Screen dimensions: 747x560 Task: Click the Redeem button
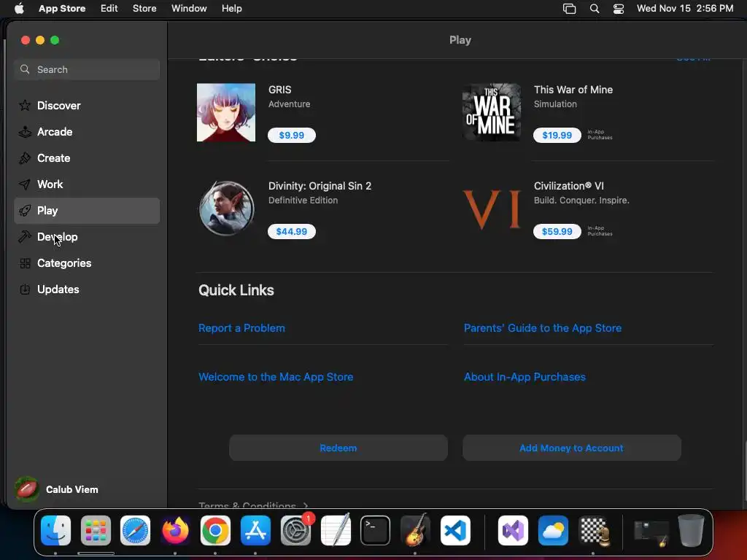click(338, 448)
